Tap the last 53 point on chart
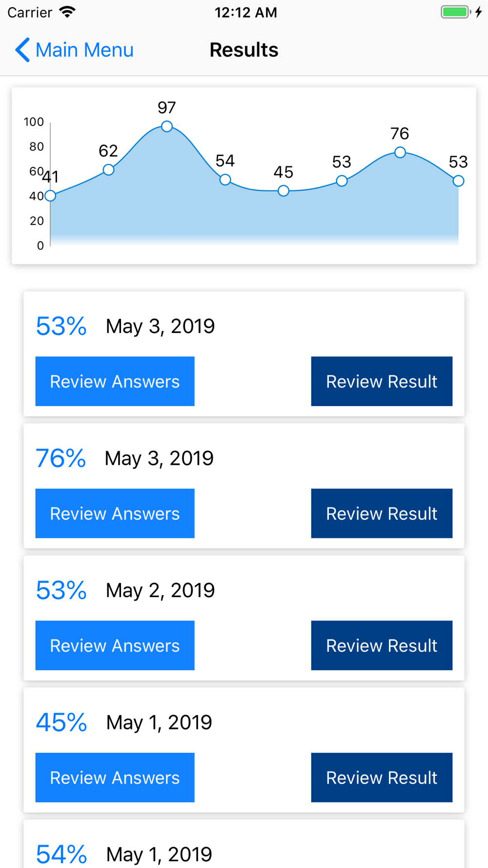 pos(458,181)
